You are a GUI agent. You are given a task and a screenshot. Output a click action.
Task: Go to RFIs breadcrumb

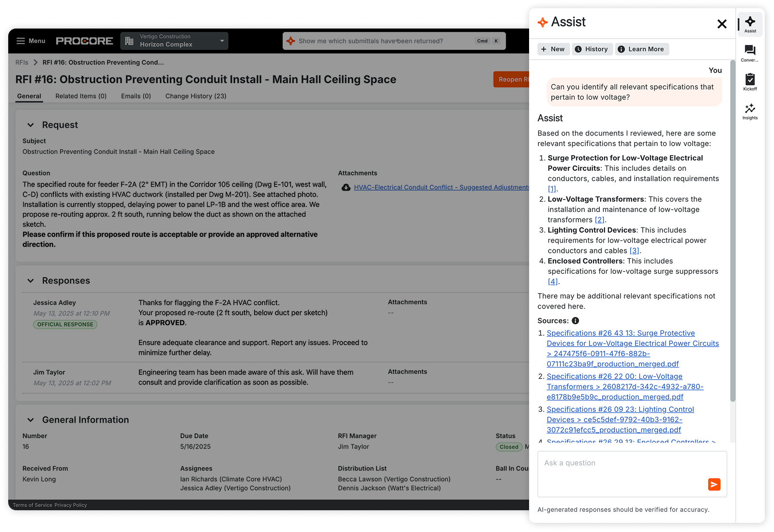click(x=22, y=62)
